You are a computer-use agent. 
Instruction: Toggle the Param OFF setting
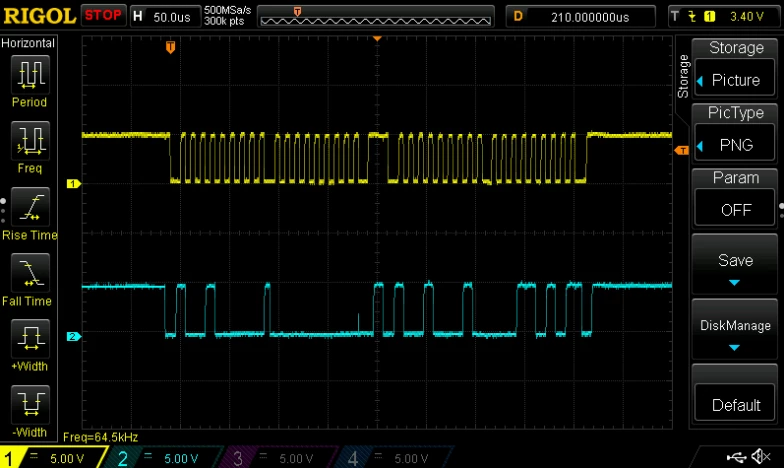[x=734, y=210]
